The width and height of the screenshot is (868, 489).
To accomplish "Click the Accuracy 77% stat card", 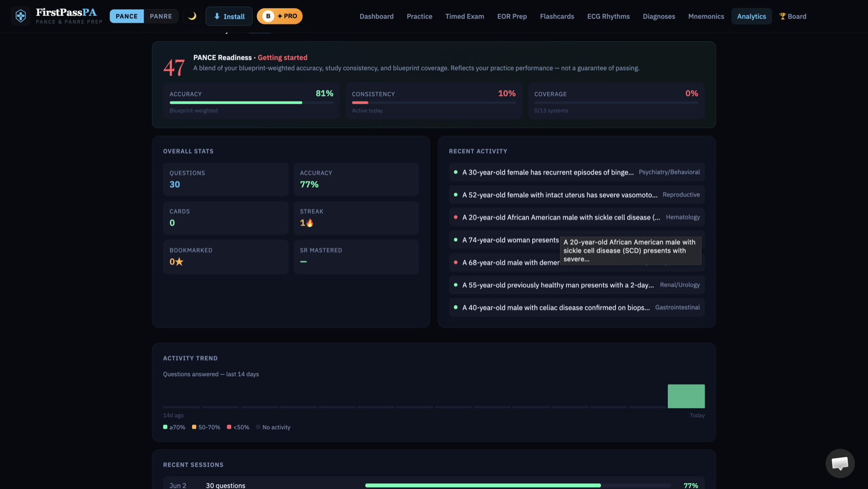I will click(356, 179).
